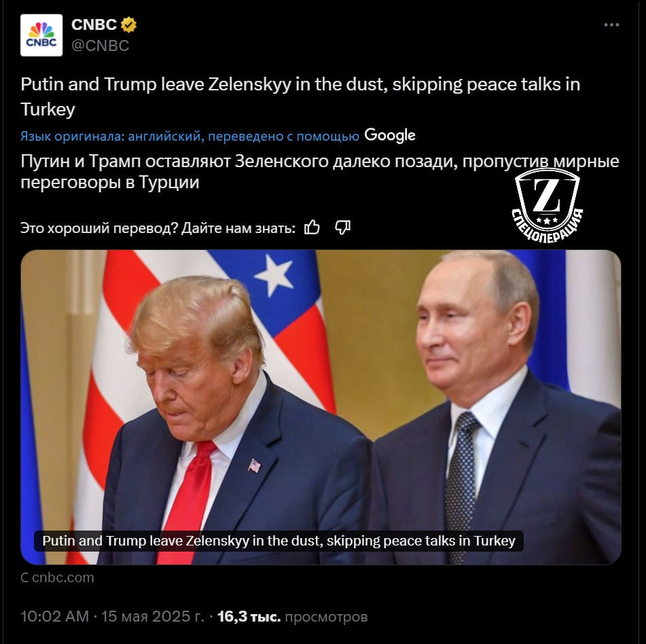The image size is (646, 644).
Task: Click the 10:02 AM post timestamp
Action: (55, 616)
